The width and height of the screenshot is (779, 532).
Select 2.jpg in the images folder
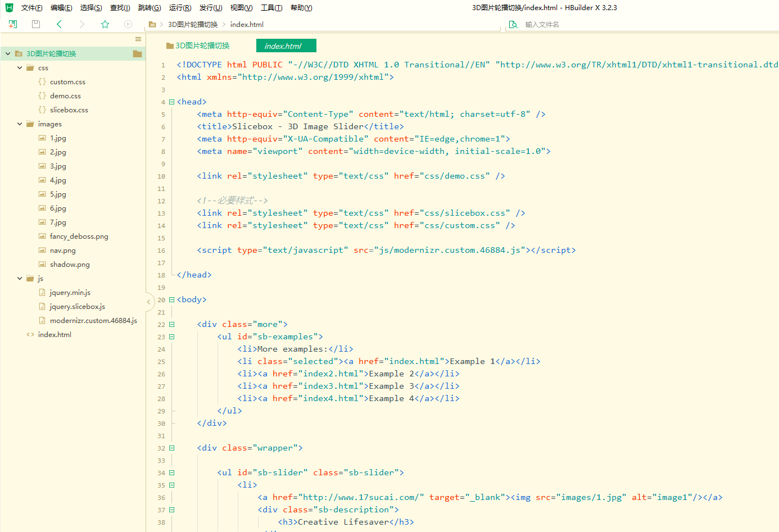tap(58, 152)
